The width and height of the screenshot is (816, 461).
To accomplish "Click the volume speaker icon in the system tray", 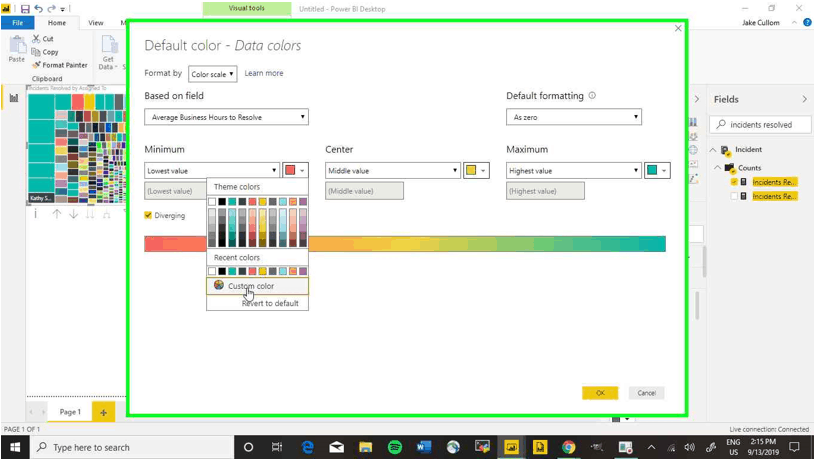I will pos(690,447).
